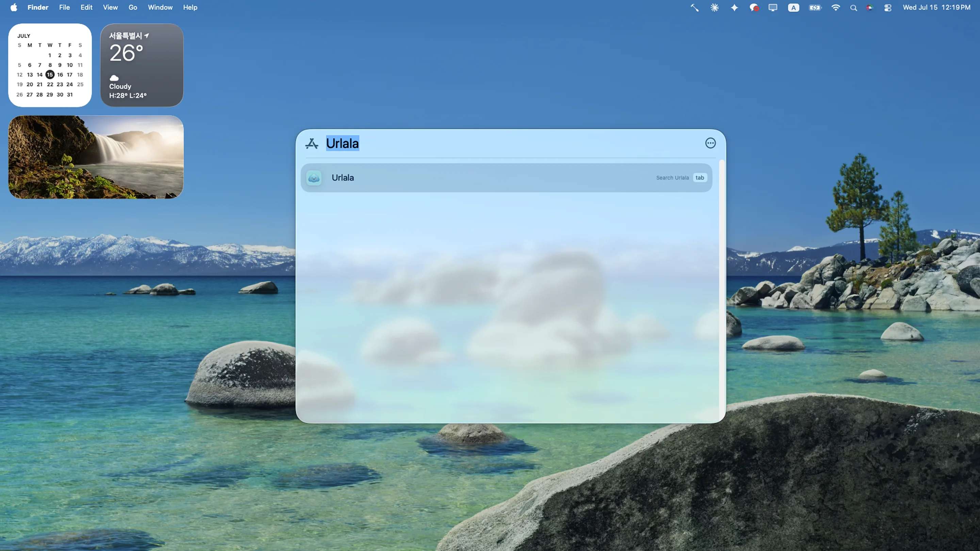Click the H:28° L:24° forecast text

tap(128, 96)
